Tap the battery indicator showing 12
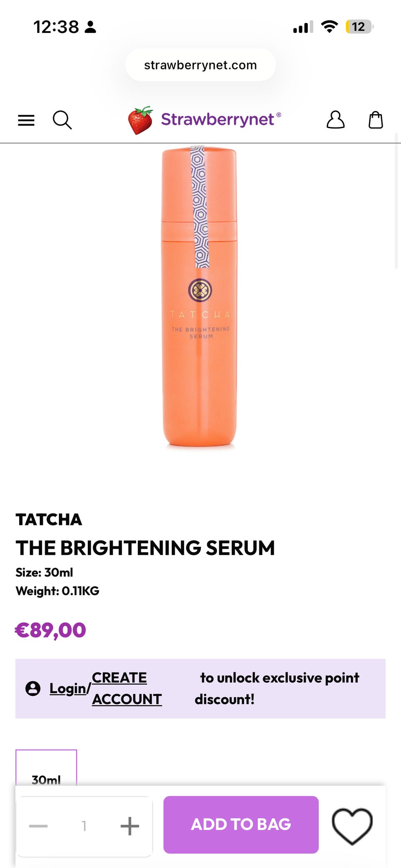This screenshot has width=401, height=868. (359, 27)
